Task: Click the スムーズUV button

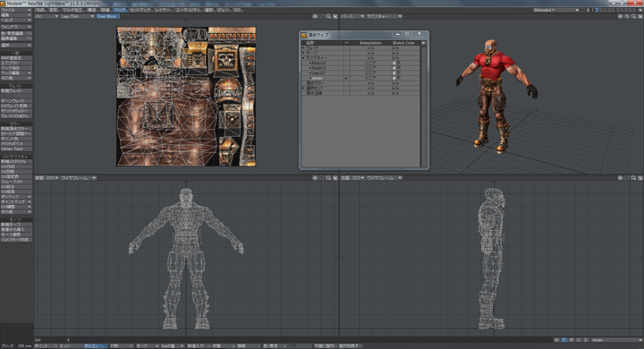Action: [x=16, y=182]
